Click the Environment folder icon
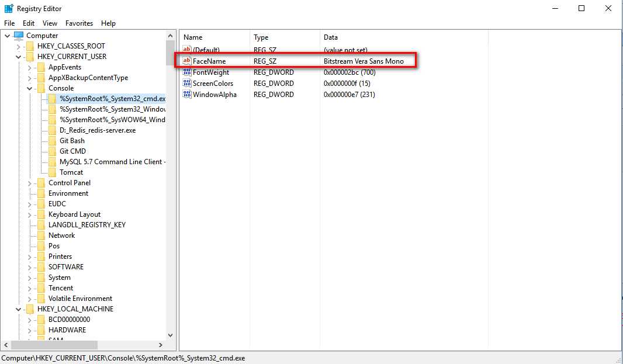This screenshot has height=364, width=623. [x=41, y=193]
